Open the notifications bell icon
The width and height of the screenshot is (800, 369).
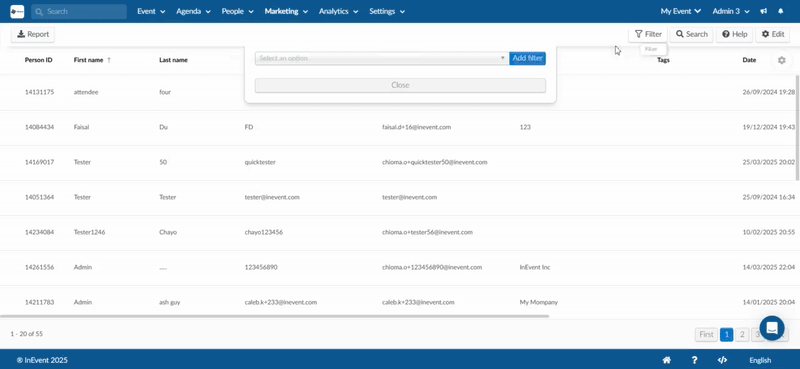[x=781, y=11]
